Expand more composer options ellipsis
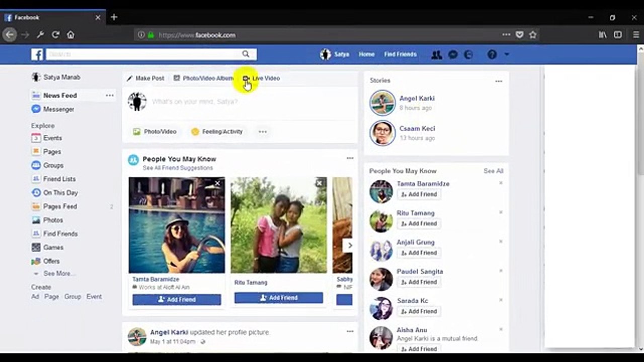This screenshot has height=362, width=644. (262, 132)
